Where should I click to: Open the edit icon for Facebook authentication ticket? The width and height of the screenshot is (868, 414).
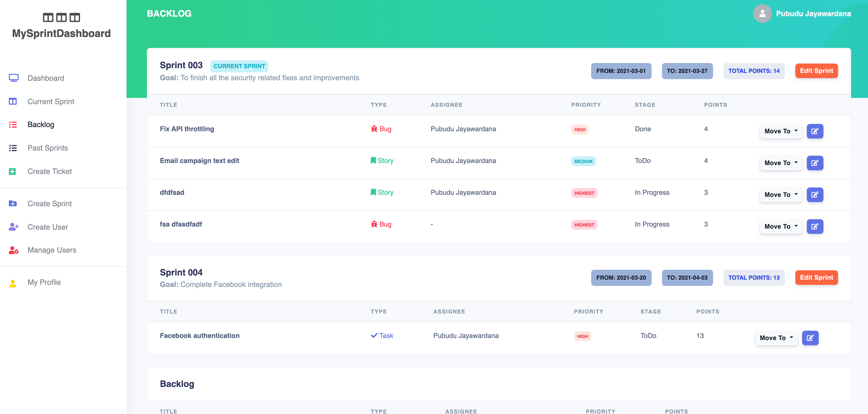click(810, 337)
